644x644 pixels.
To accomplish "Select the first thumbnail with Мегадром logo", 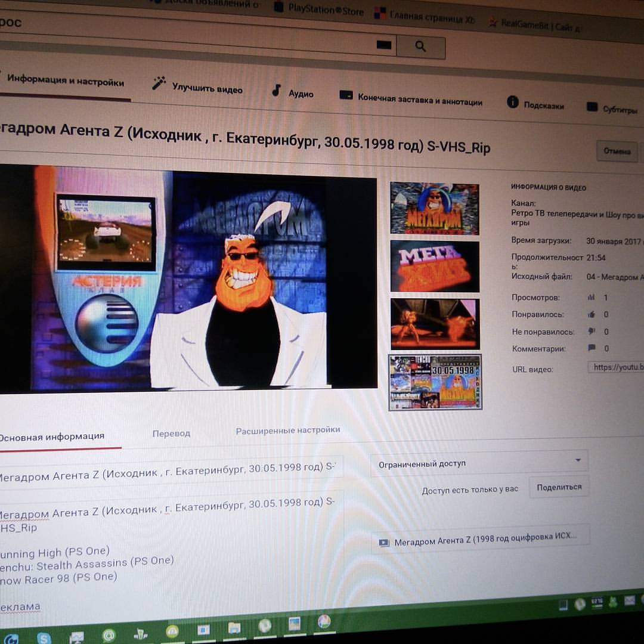I will coord(435,209).
